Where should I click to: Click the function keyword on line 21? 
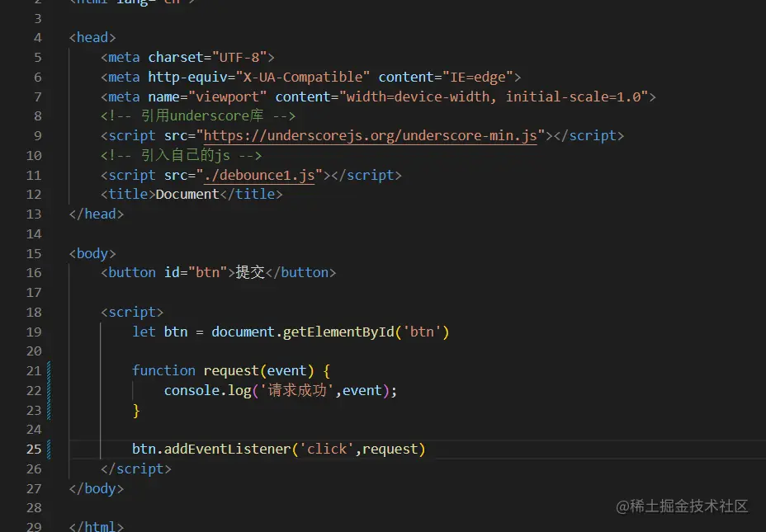click(163, 371)
